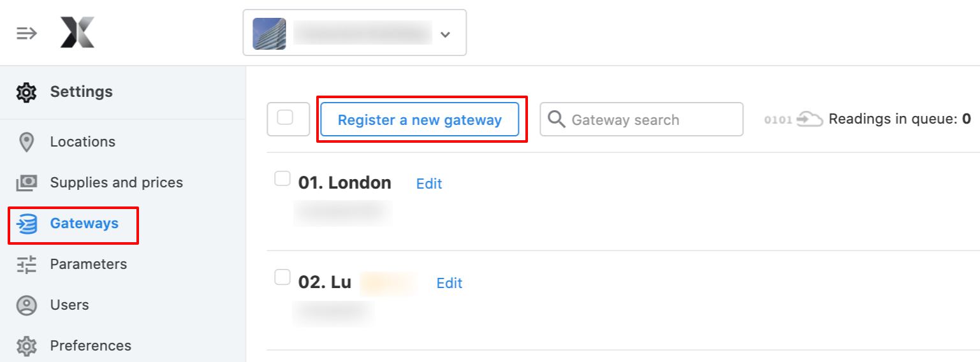Click the Preferences gear icon
980x362 pixels.
click(x=26, y=346)
